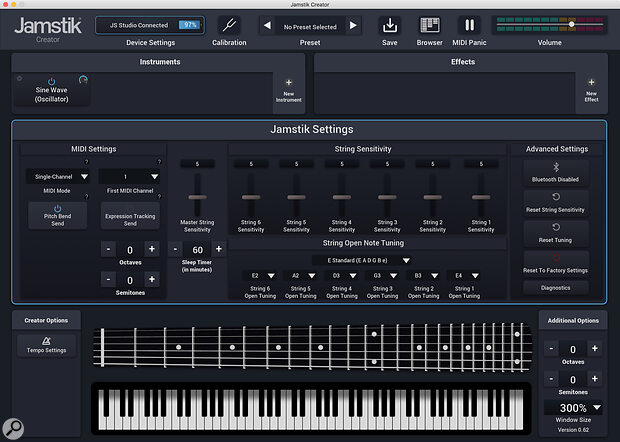Screen dimensions: 620x442
Task: Click Expression Tracking help question mark
Action: pos(159,196)
